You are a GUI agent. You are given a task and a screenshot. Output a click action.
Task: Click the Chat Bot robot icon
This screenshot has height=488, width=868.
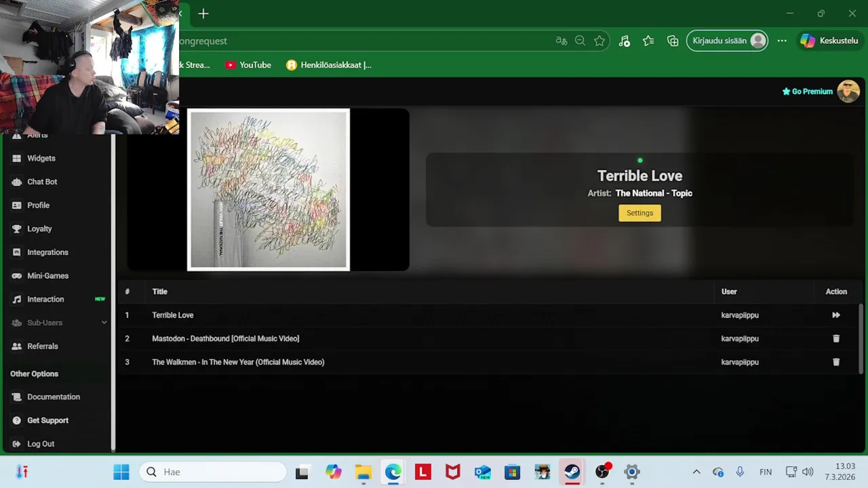pyautogui.click(x=17, y=182)
